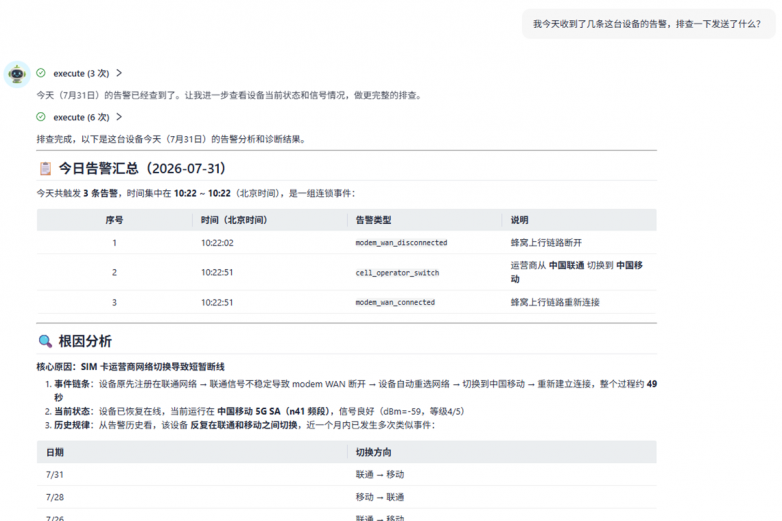782x521 pixels.
Task: Expand the execute (6 次) chevron
Action: click(x=119, y=117)
